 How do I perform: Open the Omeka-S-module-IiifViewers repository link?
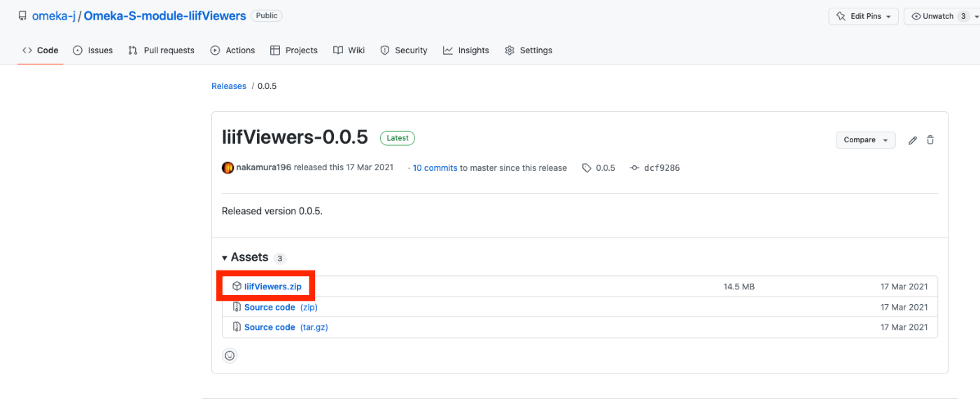click(x=164, y=15)
